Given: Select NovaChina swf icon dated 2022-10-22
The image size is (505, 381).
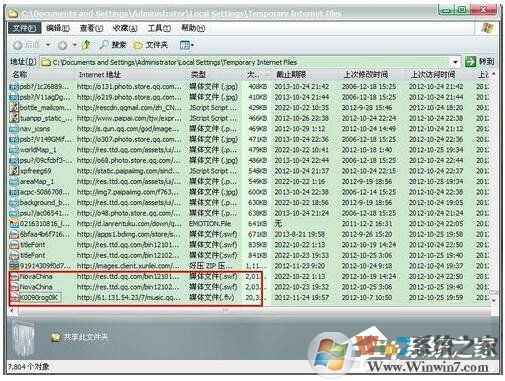Looking at the screenshot, I should click(x=14, y=276).
